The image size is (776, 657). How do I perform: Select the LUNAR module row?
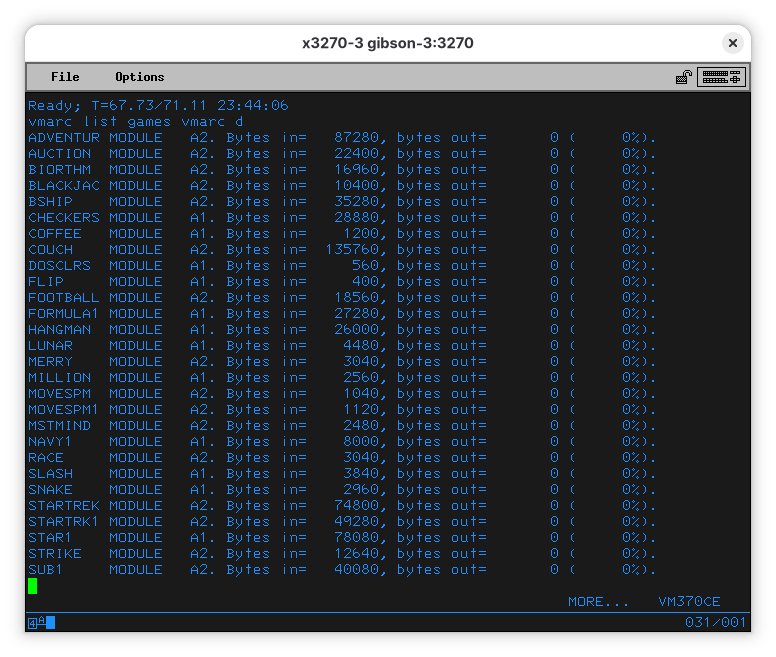(342, 345)
